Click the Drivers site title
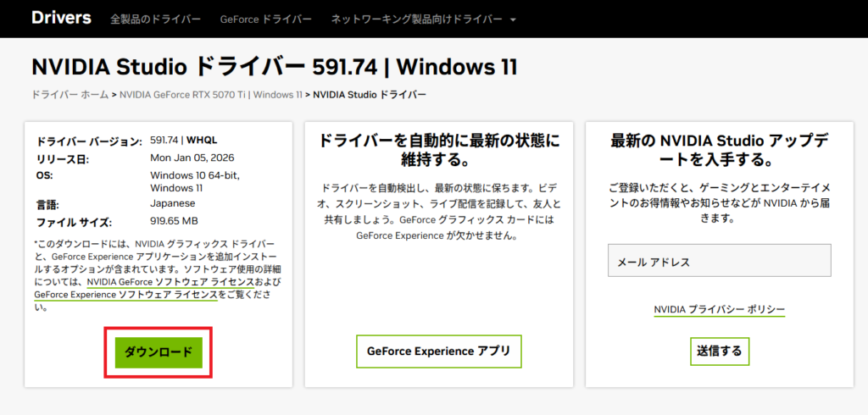 61,18
